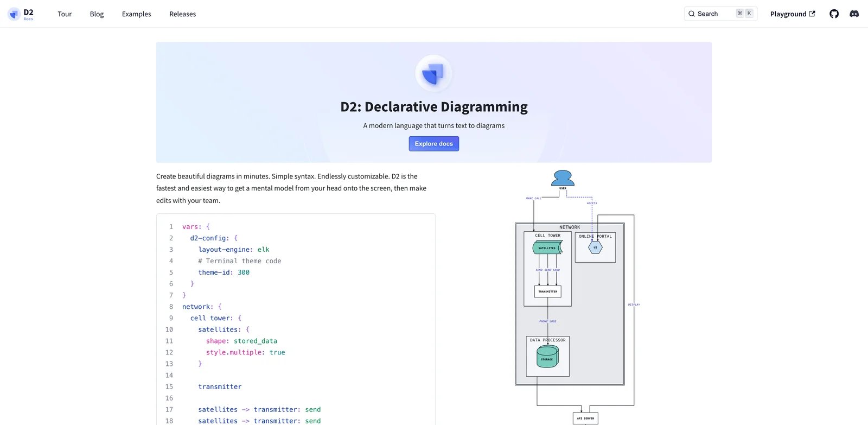Screen dimensions: 868x425
Task: Click code line 17 'satellites -> transmitter: send'
Action: pyautogui.click(x=259, y=409)
